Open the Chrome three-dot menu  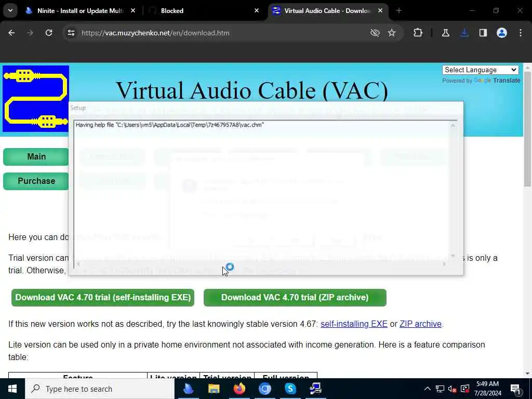click(x=521, y=33)
